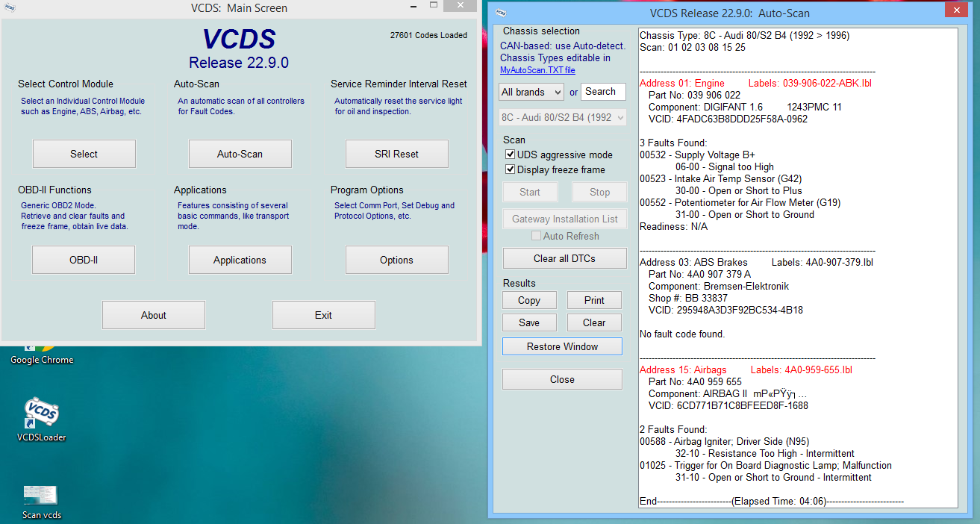The image size is (980, 524).
Task: Print the scan results
Action: (595, 300)
